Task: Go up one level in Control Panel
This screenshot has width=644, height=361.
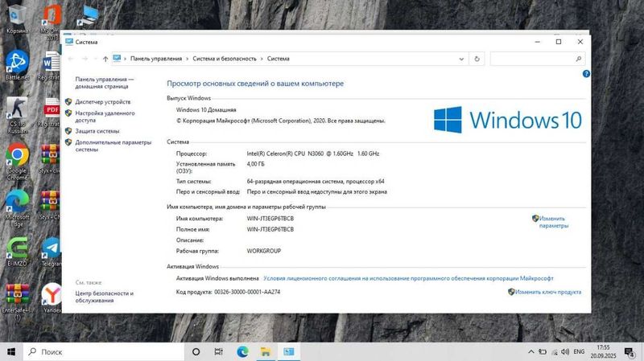Action: point(105,59)
